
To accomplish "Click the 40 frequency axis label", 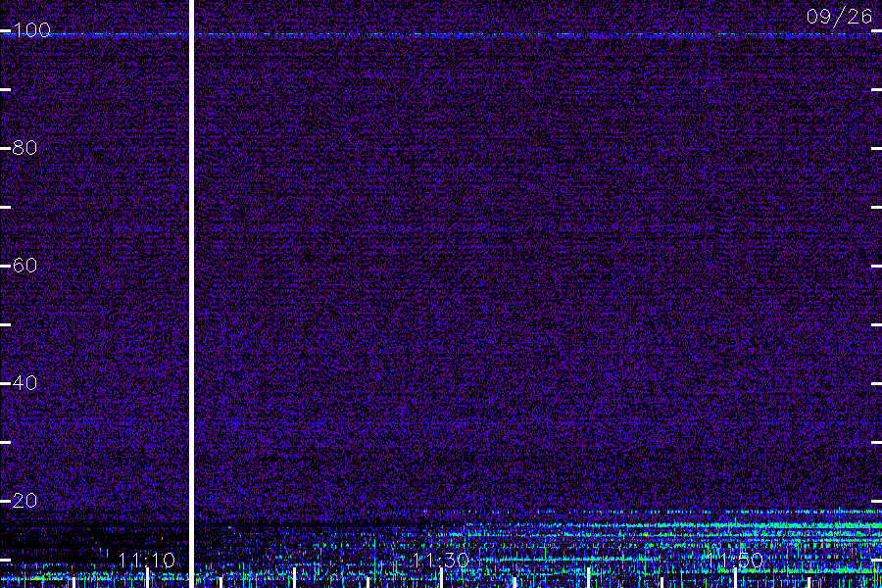I will pyautogui.click(x=24, y=383).
